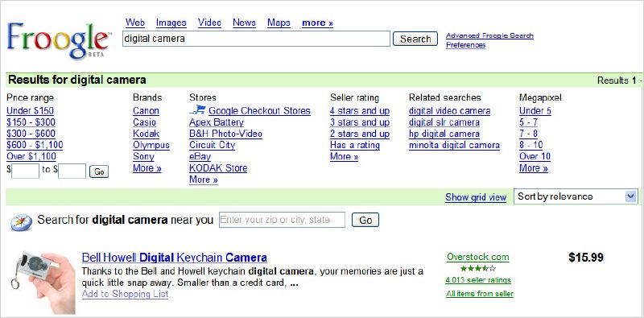Screen dimensions: 644x318
Task: Filter megapixel 5 - 7
Action: pos(529,122)
